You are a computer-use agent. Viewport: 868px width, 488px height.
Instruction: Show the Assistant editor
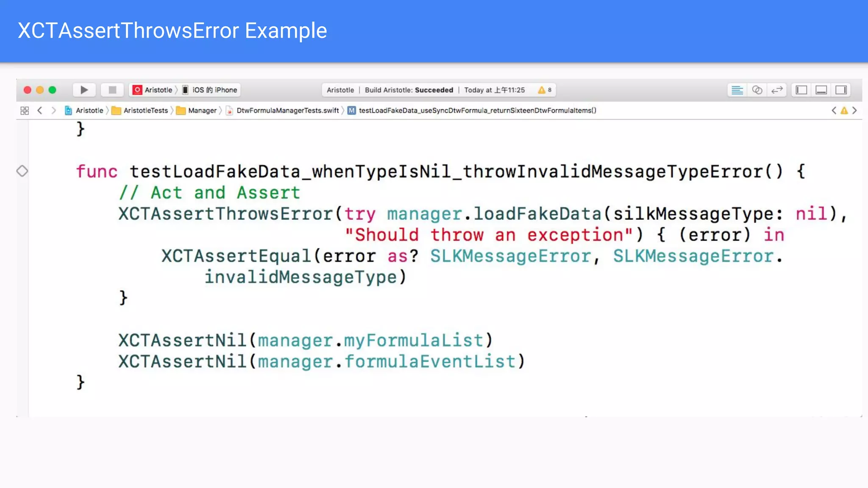point(757,90)
